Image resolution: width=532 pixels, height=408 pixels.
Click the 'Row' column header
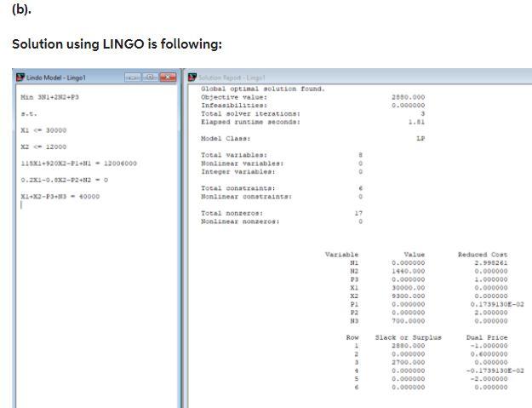352,338
